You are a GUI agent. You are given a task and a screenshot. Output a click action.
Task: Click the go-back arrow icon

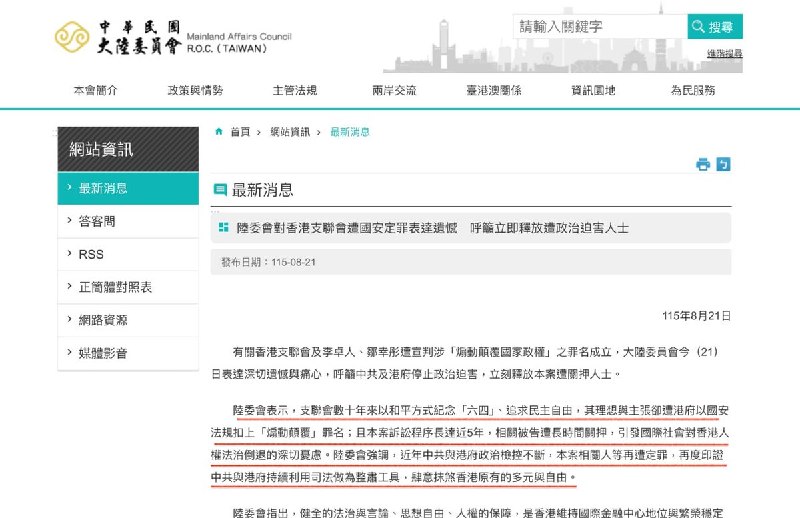(x=723, y=164)
